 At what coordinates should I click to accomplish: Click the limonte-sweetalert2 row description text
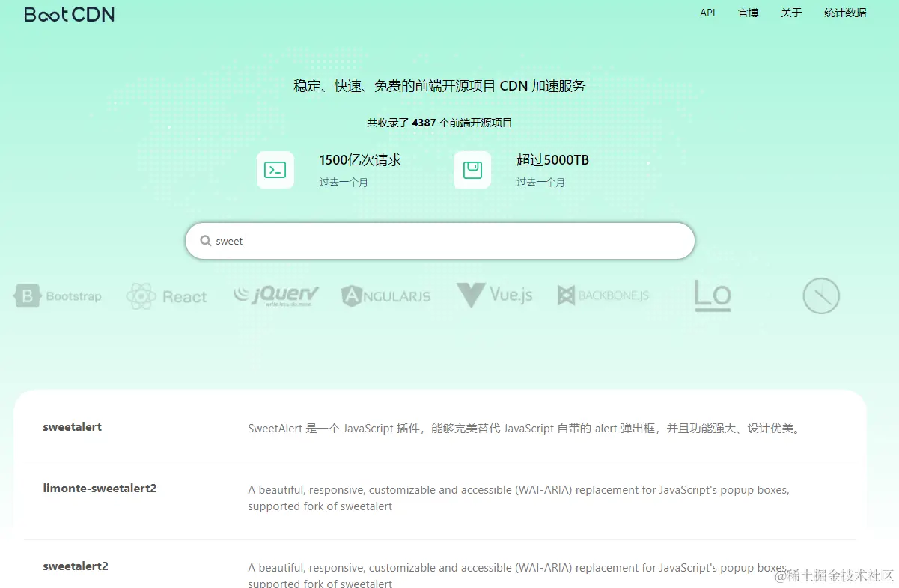point(519,498)
